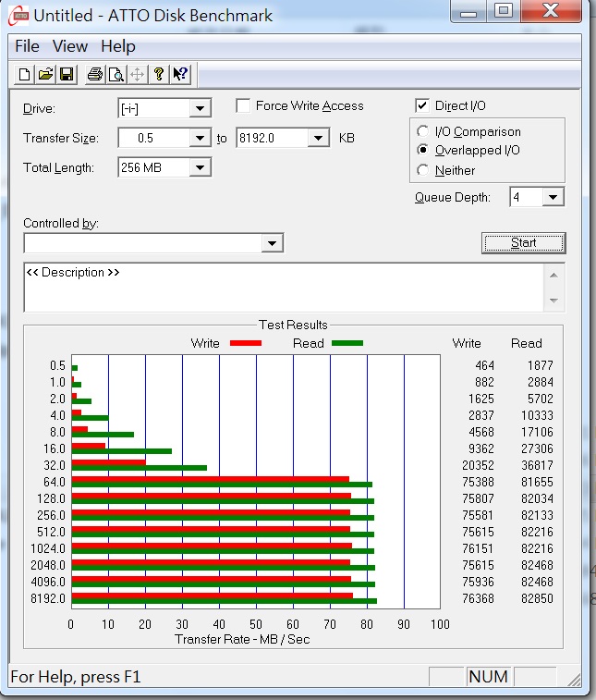Click the Write column header above values
This screenshot has width=596, height=700.
pos(467,343)
